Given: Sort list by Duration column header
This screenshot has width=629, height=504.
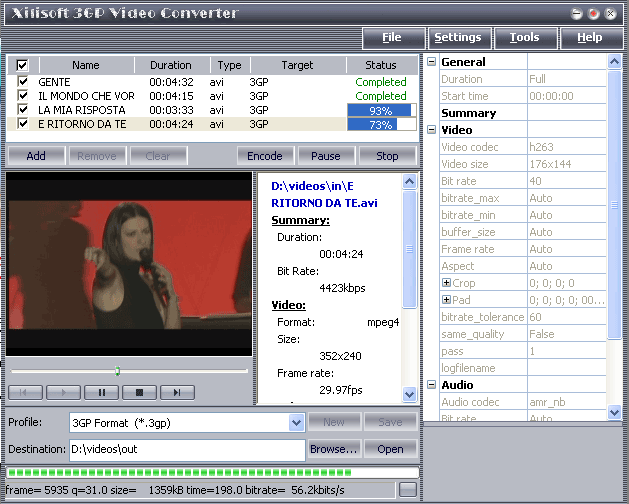Looking at the screenshot, I should point(171,65).
